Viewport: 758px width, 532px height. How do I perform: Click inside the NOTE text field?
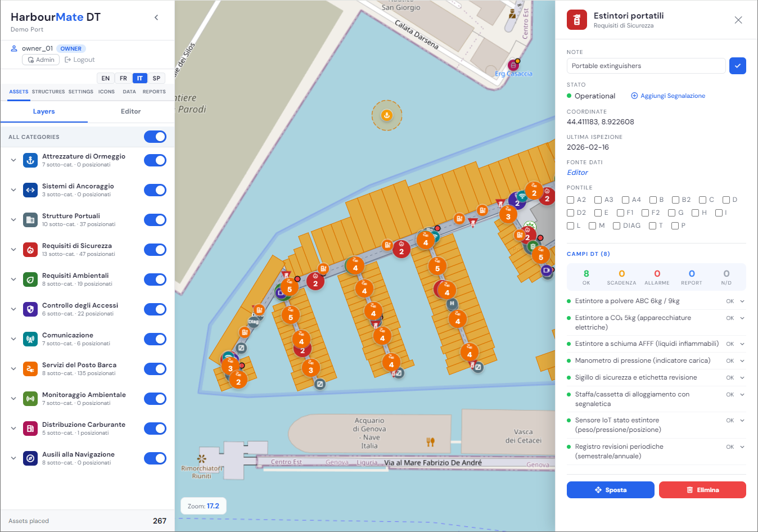pyautogui.click(x=646, y=66)
